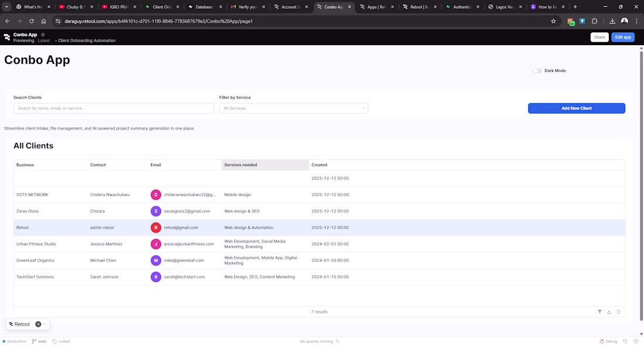Click the Search Clients input field
Screen dimensions: 644x346
(x=114, y=108)
